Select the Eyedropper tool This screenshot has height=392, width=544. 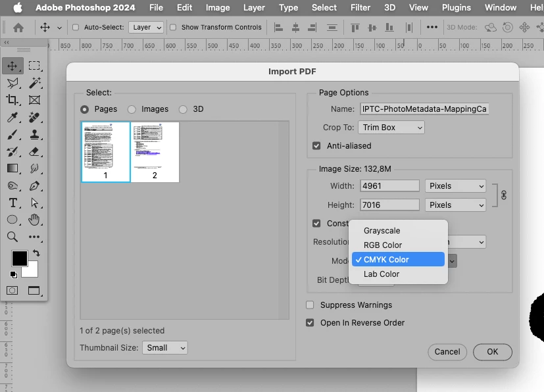[12, 117]
